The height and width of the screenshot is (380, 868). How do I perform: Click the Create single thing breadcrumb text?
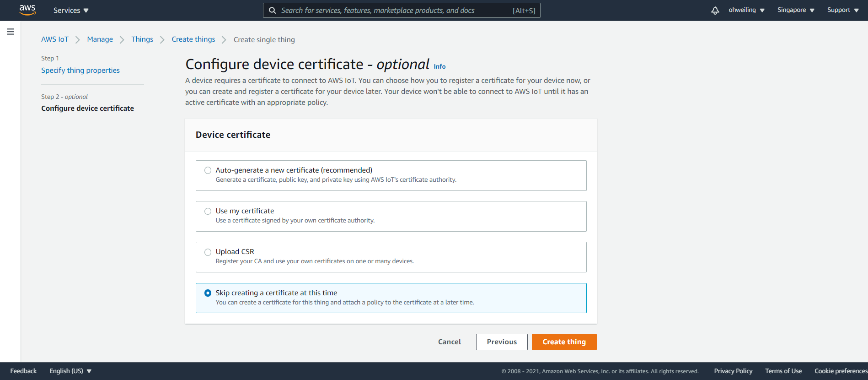click(264, 40)
